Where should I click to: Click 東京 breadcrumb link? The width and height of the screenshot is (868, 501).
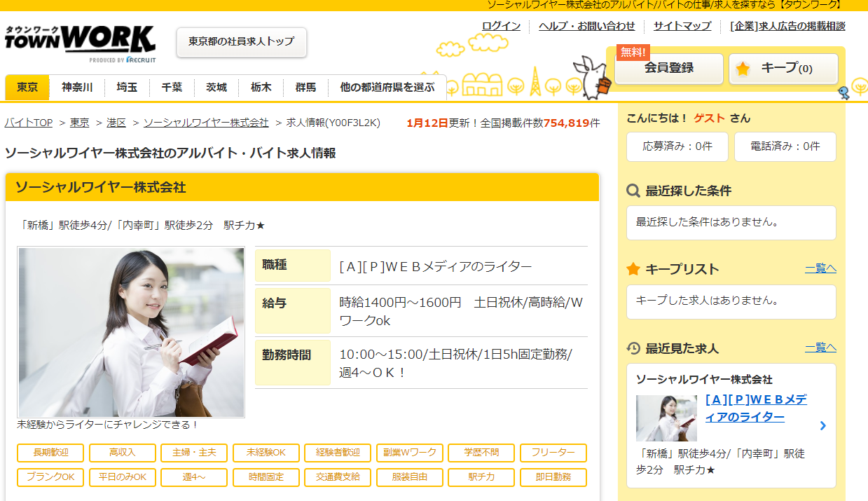click(x=80, y=123)
